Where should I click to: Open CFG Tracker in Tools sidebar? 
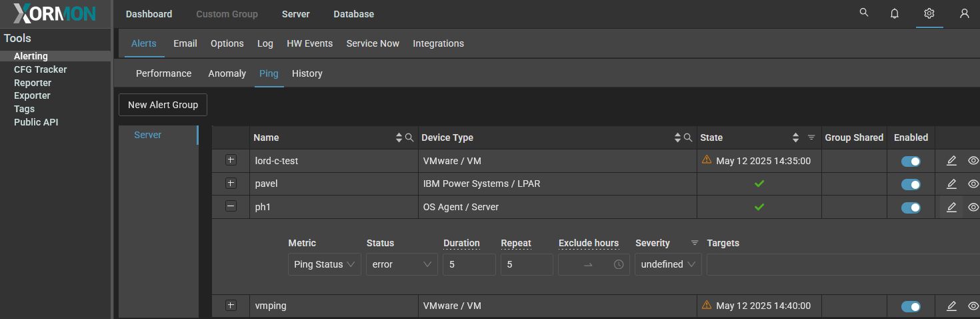[40, 69]
